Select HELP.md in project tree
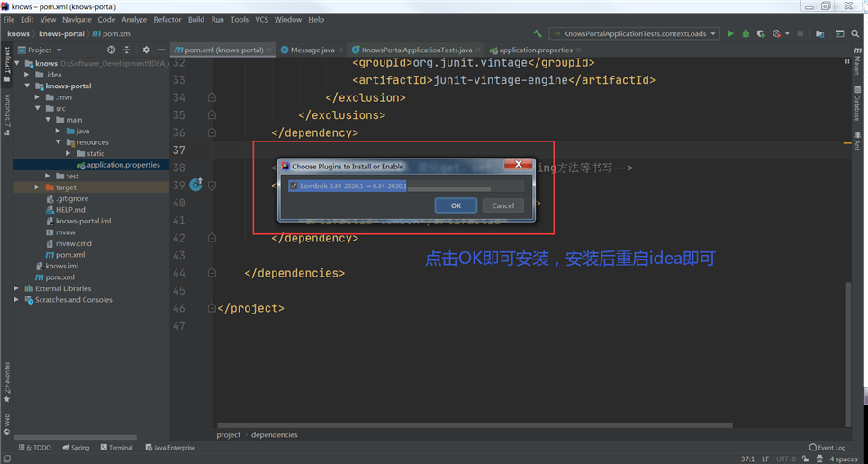This screenshot has height=464, width=868. [71, 210]
